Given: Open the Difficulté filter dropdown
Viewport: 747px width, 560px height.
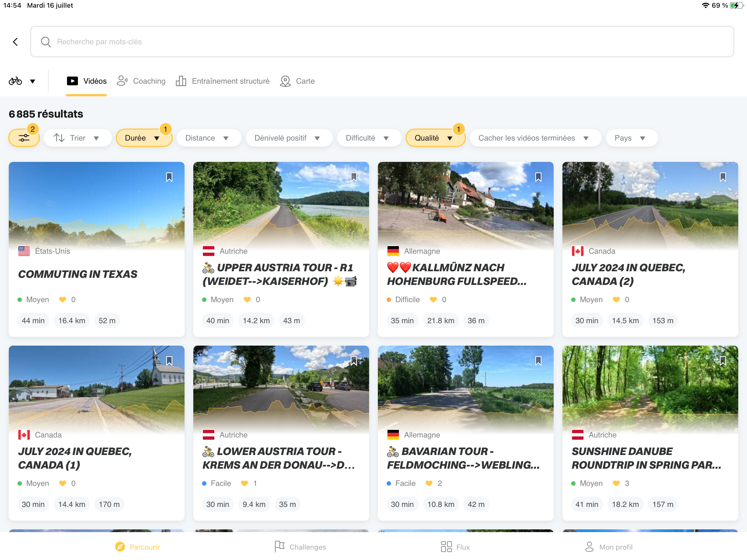Looking at the screenshot, I should pos(369,138).
